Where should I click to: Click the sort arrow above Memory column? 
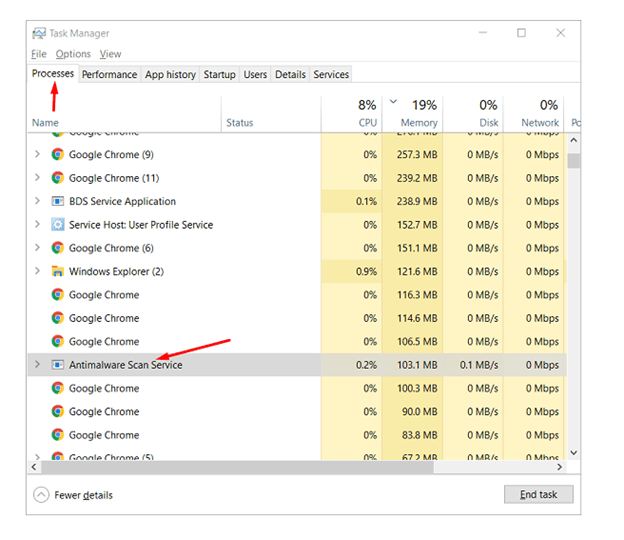coord(393,101)
